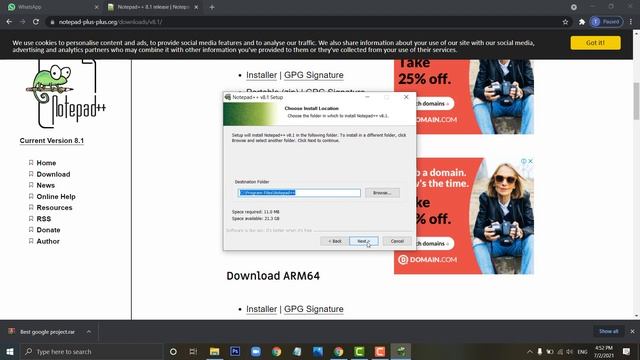Click the ENG language indicator
Image resolution: width=640 pixels, height=360 pixels.
[x=582, y=351]
